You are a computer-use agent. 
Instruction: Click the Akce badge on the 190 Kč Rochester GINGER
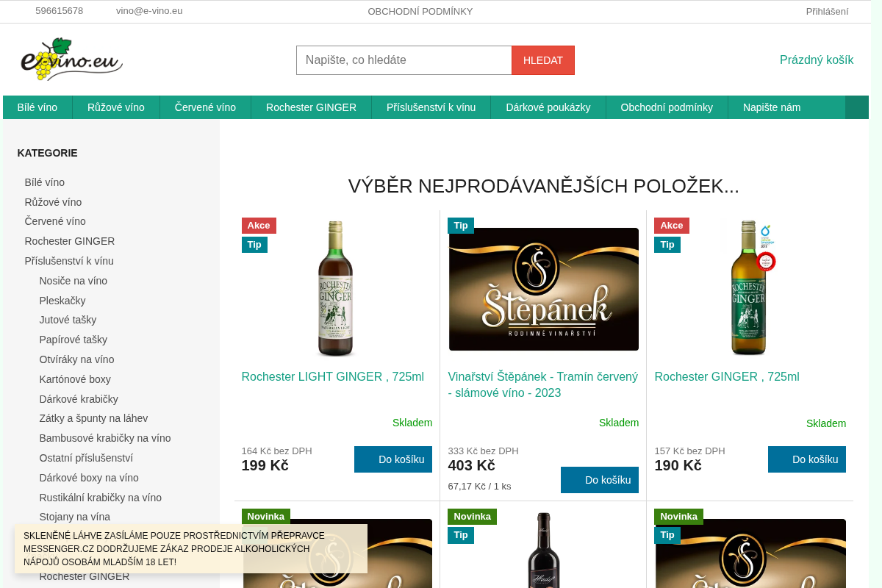672,226
